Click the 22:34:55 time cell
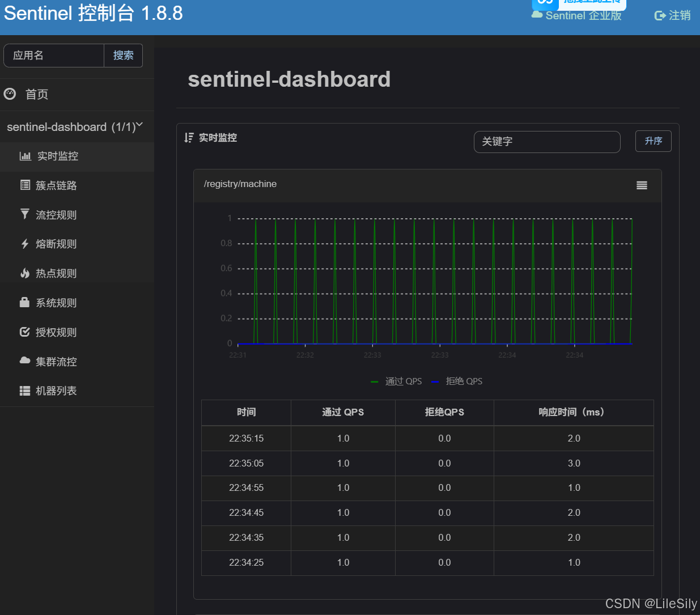This screenshot has width=700, height=615. [x=246, y=487]
